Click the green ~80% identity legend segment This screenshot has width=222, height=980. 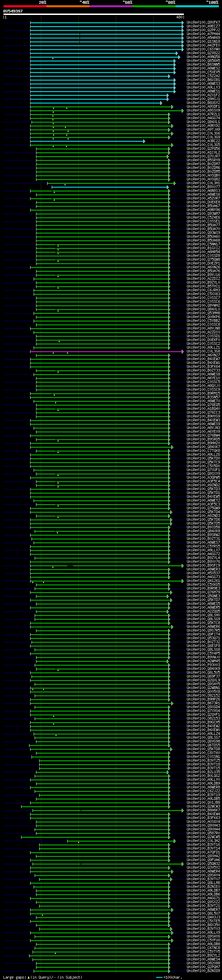pos(154,6)
